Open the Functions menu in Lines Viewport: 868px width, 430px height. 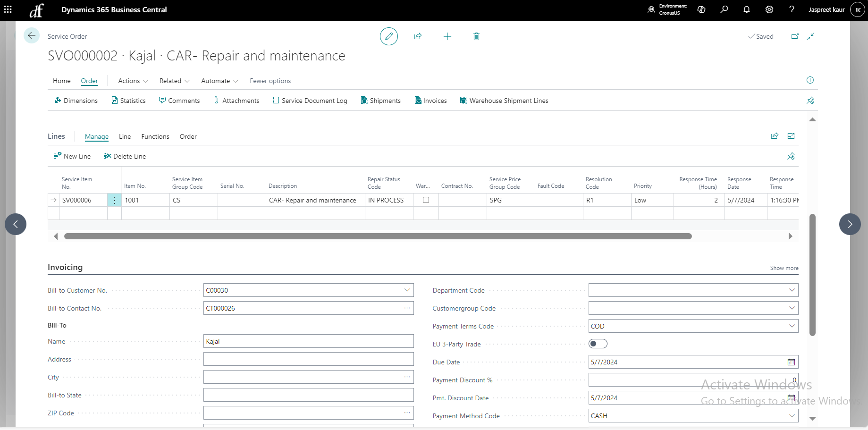pyautogui.click(x=155, y=136)
